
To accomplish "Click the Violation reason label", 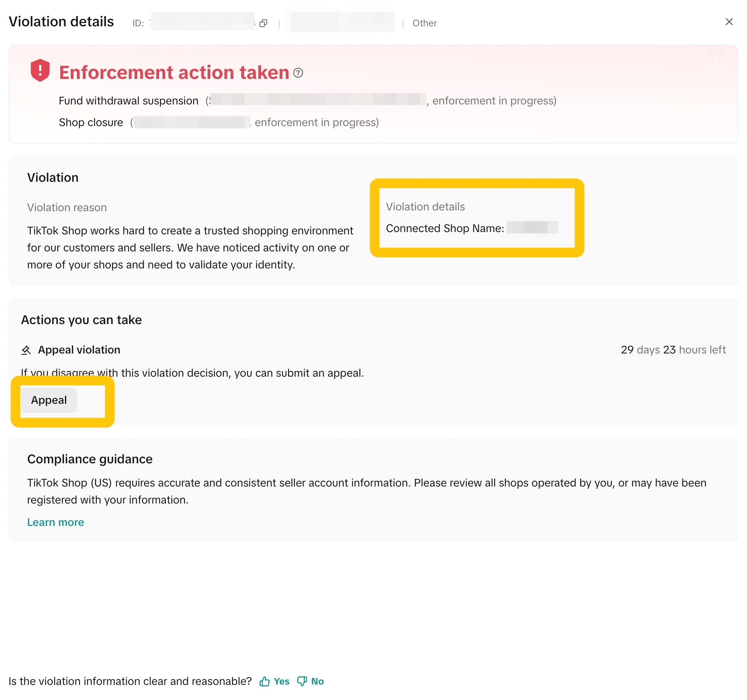I will click(67, 207).
